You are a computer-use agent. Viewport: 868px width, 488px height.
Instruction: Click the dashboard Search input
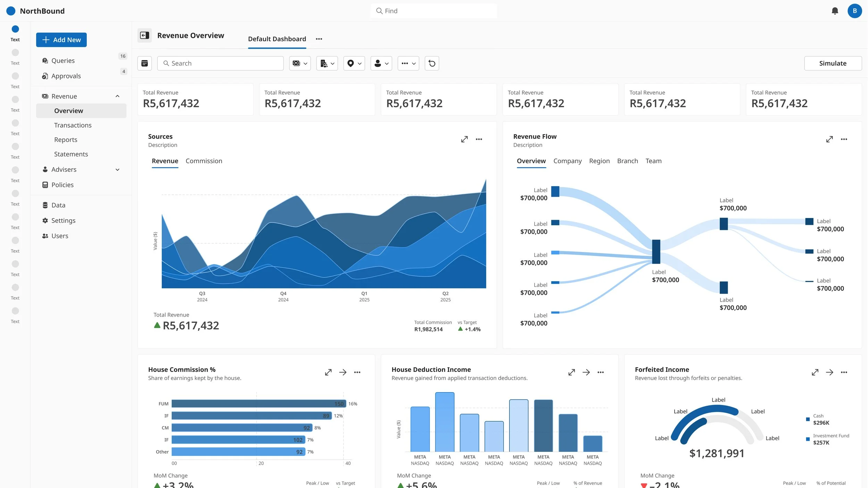(220, 63)
